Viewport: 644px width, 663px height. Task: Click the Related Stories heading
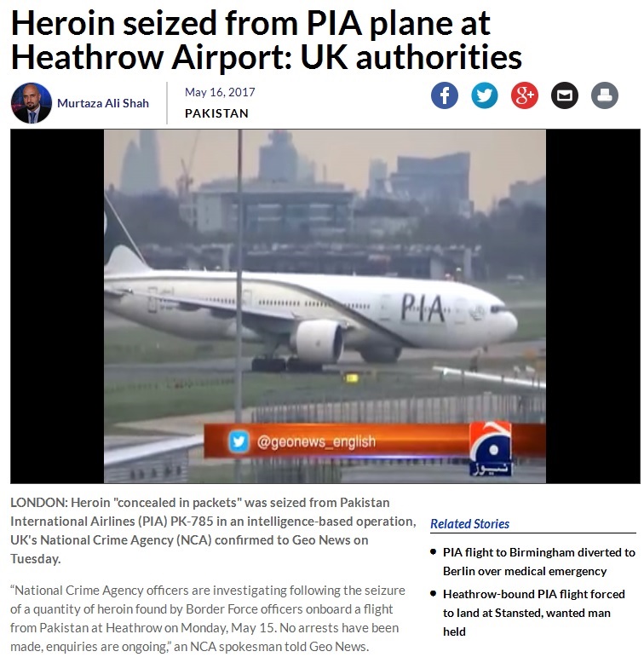tap(469, 524)
